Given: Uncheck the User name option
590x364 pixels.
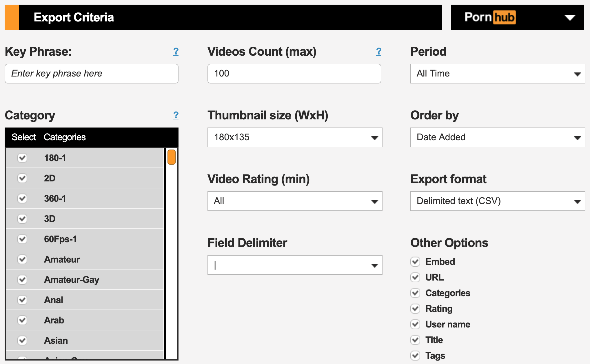Looking at the screenshot, I should click(x=415, y=324).
